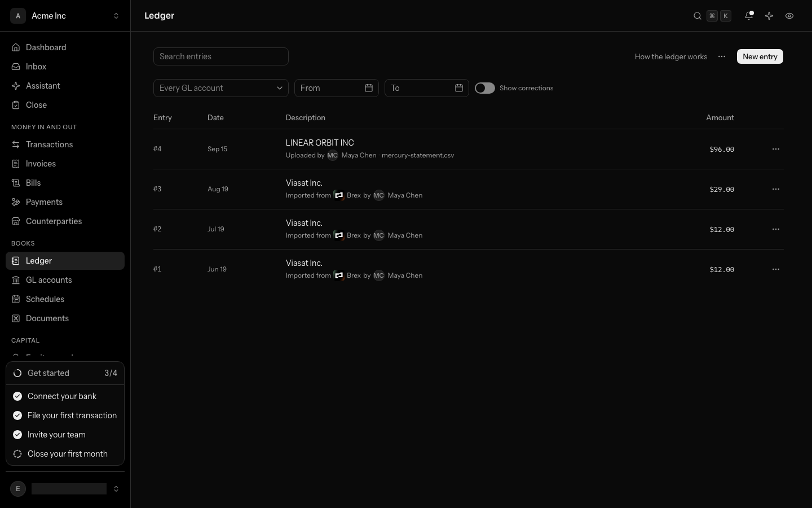Open Counterparties page
This screenshot has width=812, height=508.
point(65,221)
